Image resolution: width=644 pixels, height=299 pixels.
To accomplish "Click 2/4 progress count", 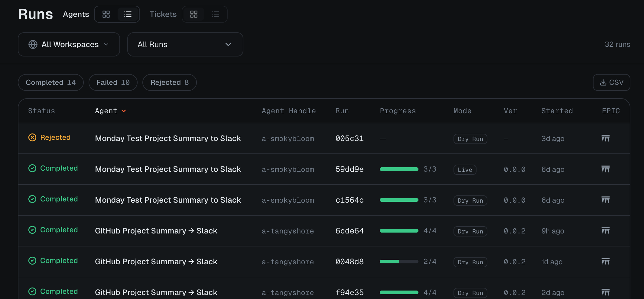I will pos(430,262).
